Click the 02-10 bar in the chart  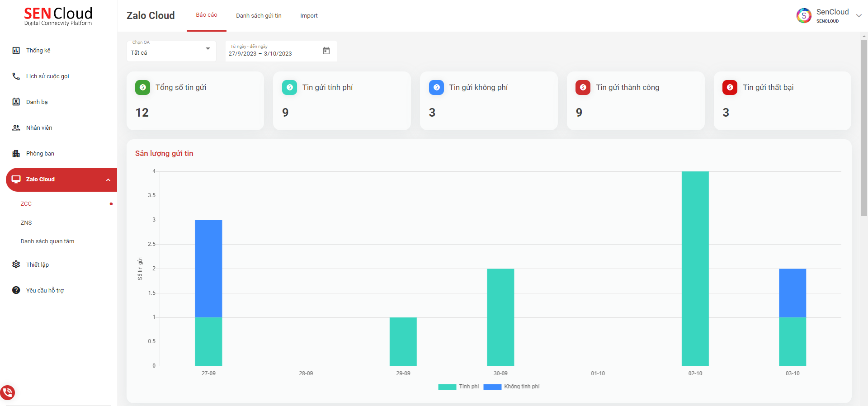pyautogui.click(x=695, y=269)
